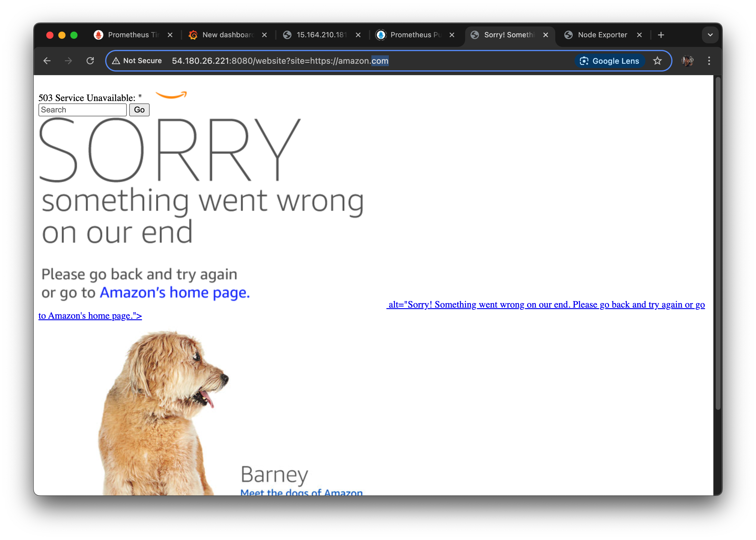Screen dimensions: 756x540
Task: Click the page vertical scrollbar
Action: [x=718, y=243]
